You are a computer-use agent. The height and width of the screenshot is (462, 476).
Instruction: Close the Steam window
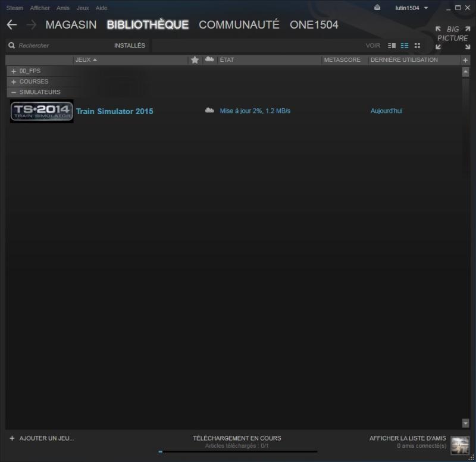(x=468, y=8)
